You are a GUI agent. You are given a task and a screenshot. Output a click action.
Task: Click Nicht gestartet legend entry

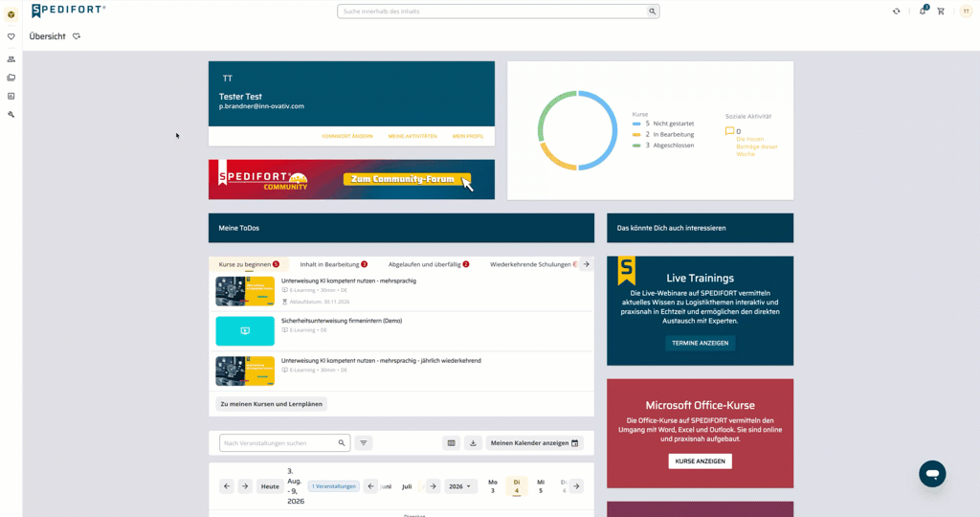[663, 124]
